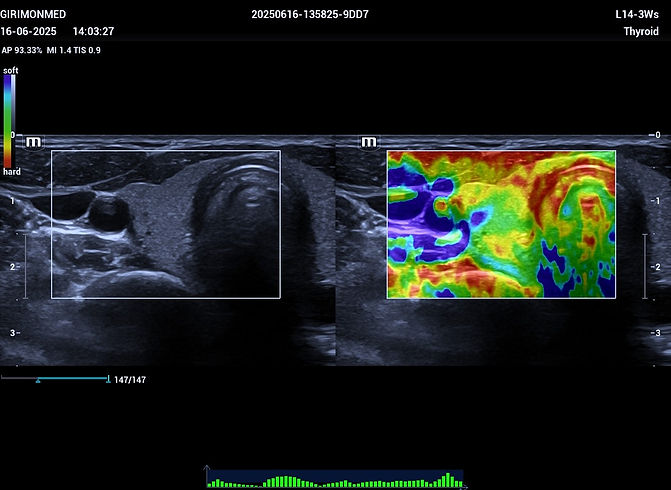Click the time display 14:03:27
This screenshot has width=671, height=490.
point(93,32)
